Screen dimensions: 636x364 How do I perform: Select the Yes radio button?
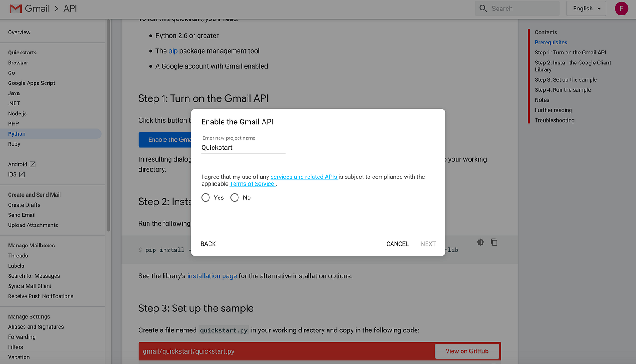[206, 197]
